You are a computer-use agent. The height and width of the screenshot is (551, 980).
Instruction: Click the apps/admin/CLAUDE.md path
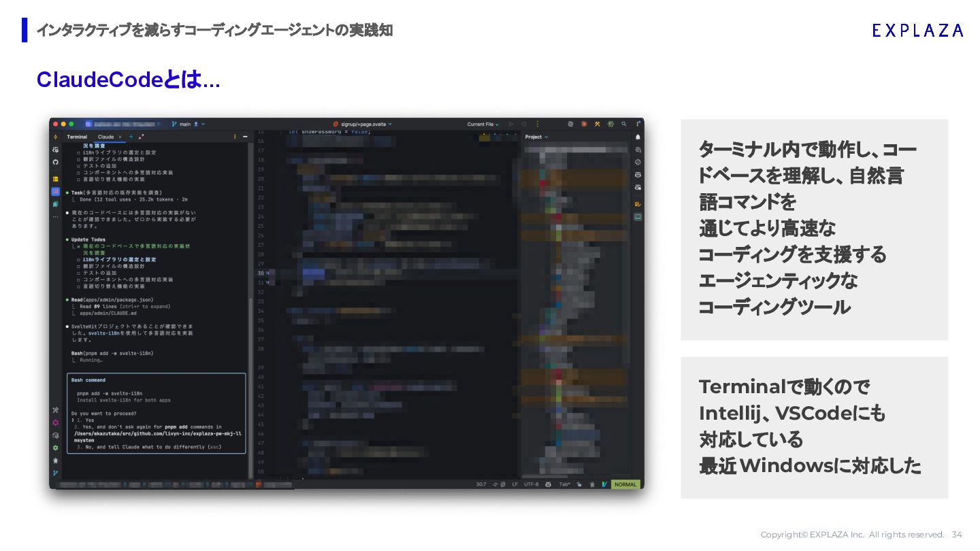click(108, 314)
